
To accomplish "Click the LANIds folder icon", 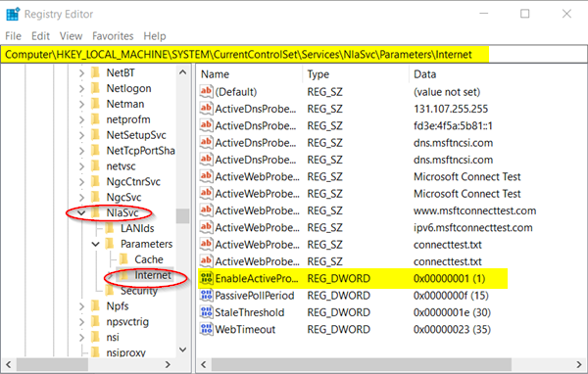I will [x=110, y=228].
